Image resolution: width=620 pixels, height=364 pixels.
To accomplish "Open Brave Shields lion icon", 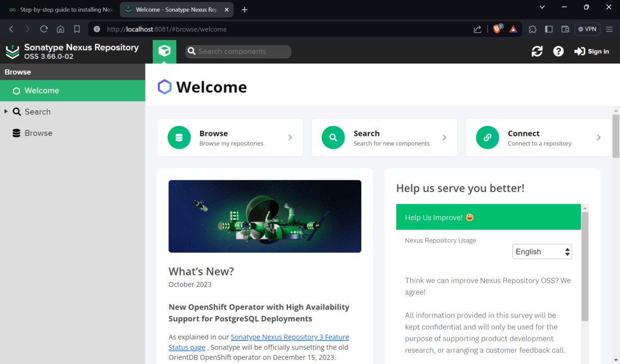I will (497, 29).
